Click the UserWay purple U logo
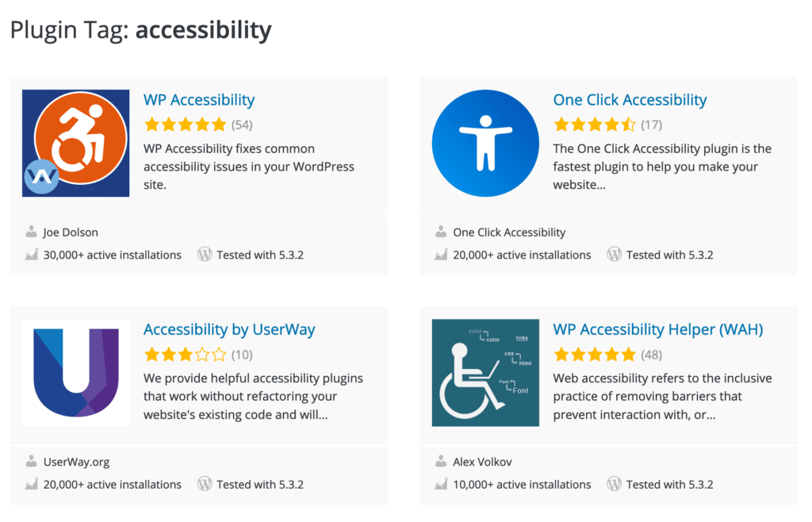 [75, 372]
